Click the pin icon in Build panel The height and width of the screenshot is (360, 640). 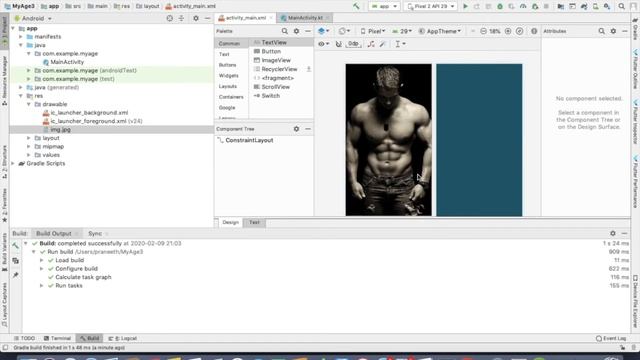16,275
